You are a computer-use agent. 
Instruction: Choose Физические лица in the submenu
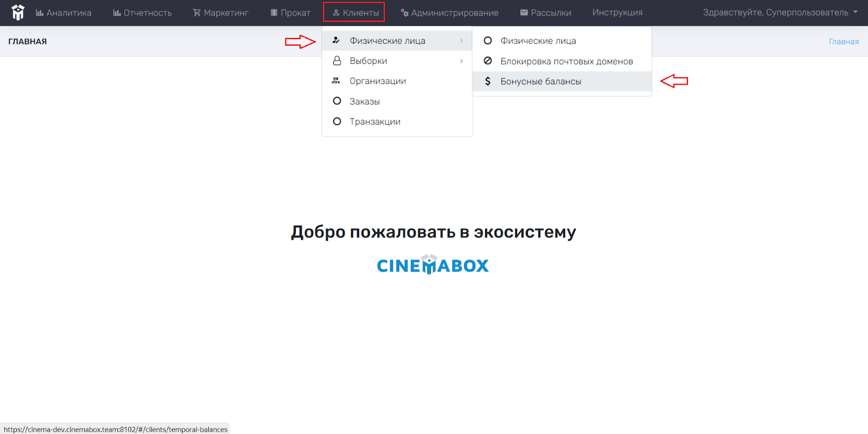(562, 41)
